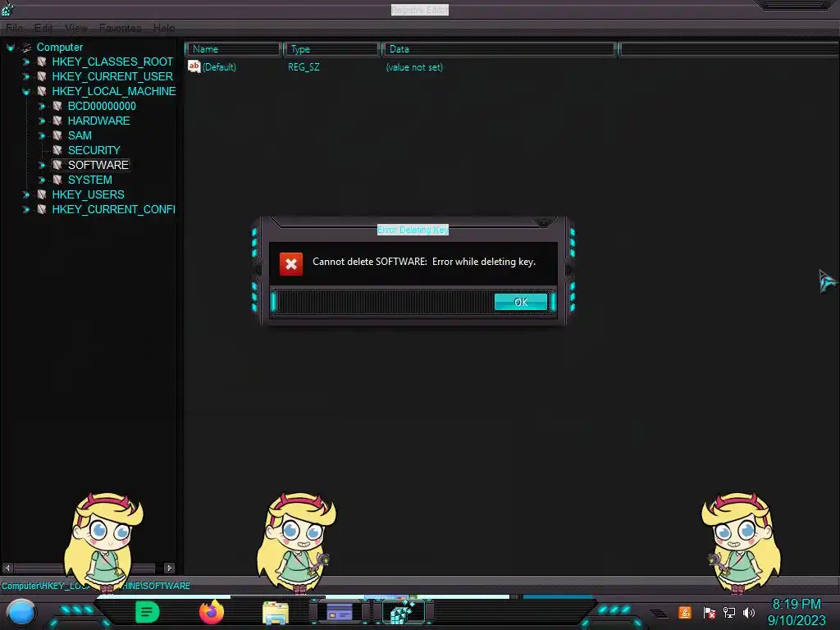Viewport: 840px width, 630px height.
Task: Click the tree scrollbar right arrow
Action: click(x=169, y=568)
